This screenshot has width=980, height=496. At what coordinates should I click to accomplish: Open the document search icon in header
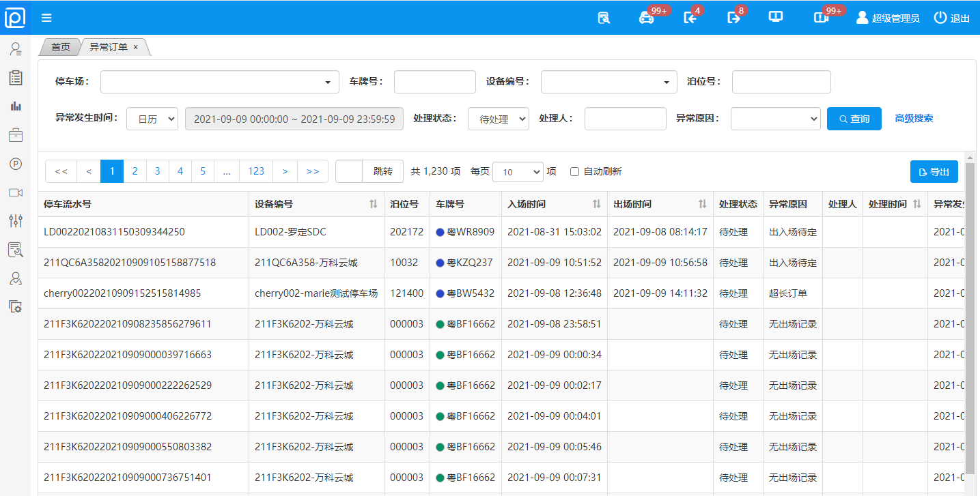tap(604, 18)
